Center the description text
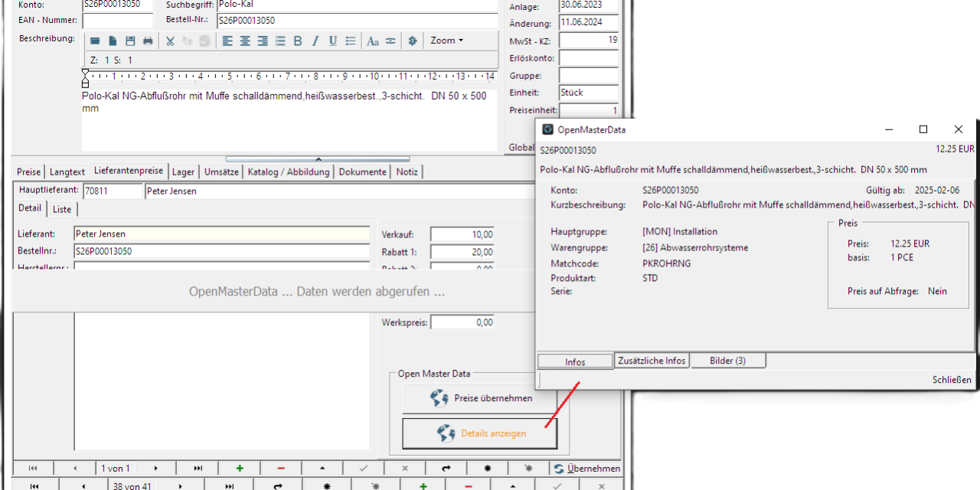This screenshot has height=490, width=980. pos(245,41)
